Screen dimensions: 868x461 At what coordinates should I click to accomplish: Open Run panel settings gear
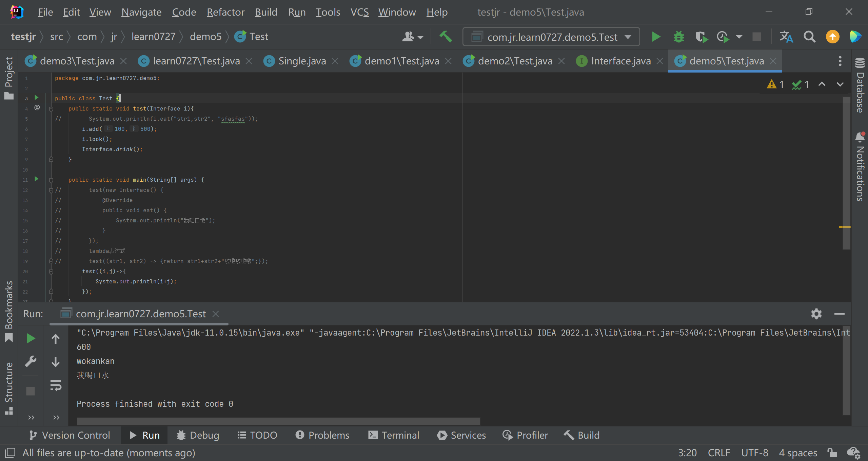pyautogui.click(x=816, y=314)
